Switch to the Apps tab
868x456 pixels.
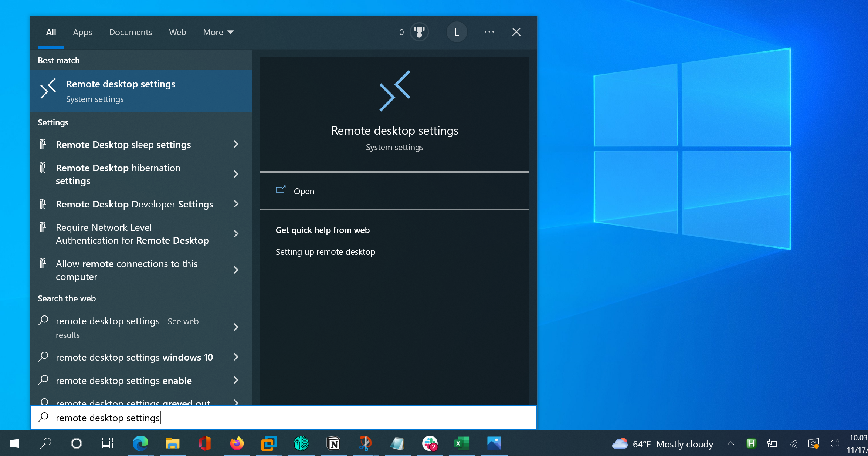click(x=82, y=32)
